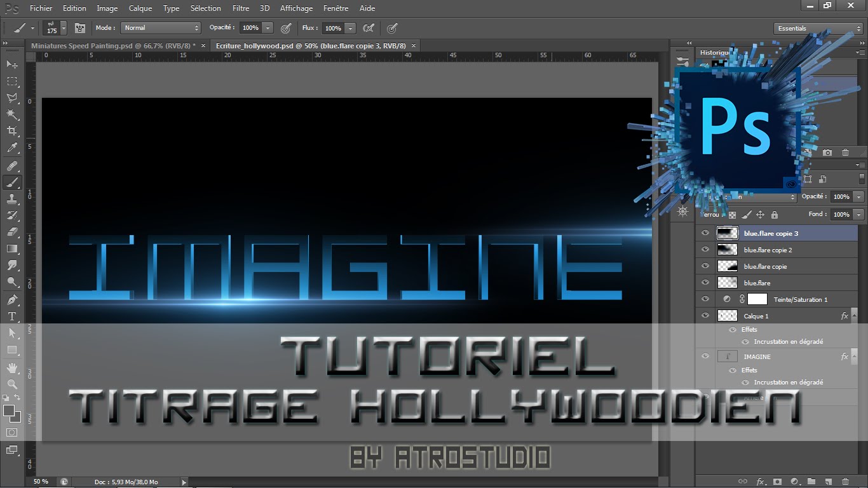Toggle visibility of Teinte/Saturation 1 layer

point(705,299)
